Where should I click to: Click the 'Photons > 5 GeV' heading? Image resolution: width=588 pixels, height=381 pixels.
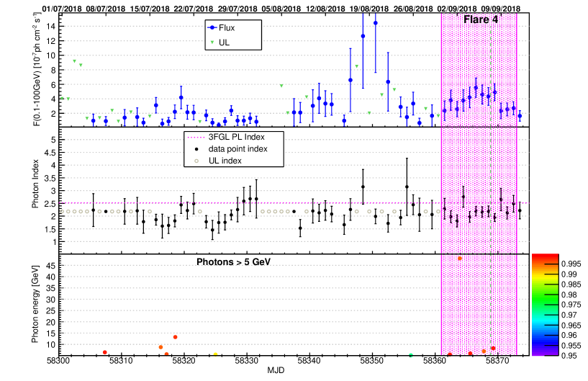click(233, 262)
